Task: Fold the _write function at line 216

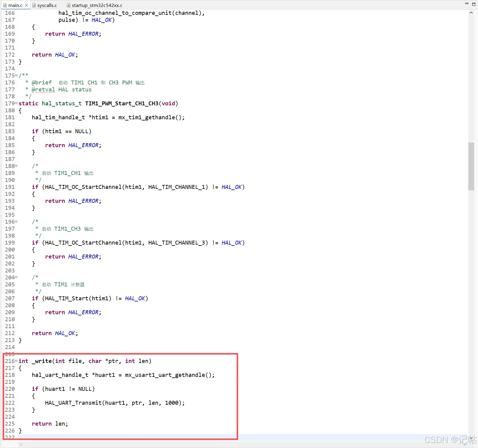Action: (16, 361)
